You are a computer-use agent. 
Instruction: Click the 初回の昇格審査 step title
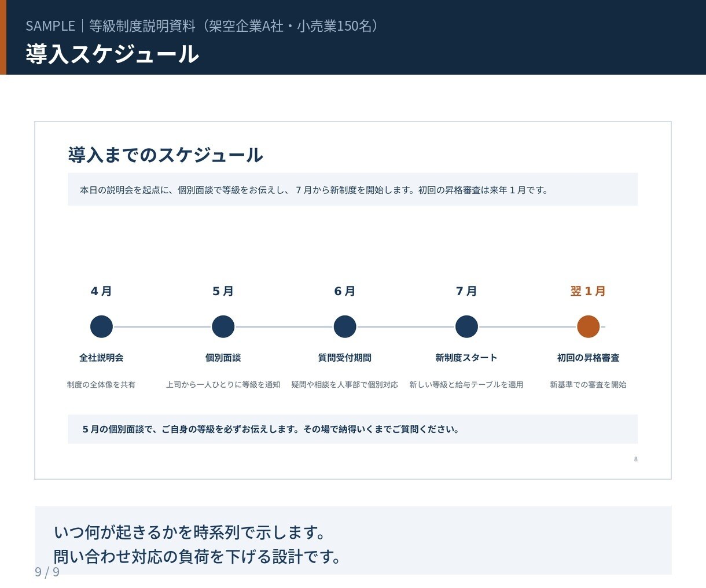pyautogui.click(x=588, y=358)
